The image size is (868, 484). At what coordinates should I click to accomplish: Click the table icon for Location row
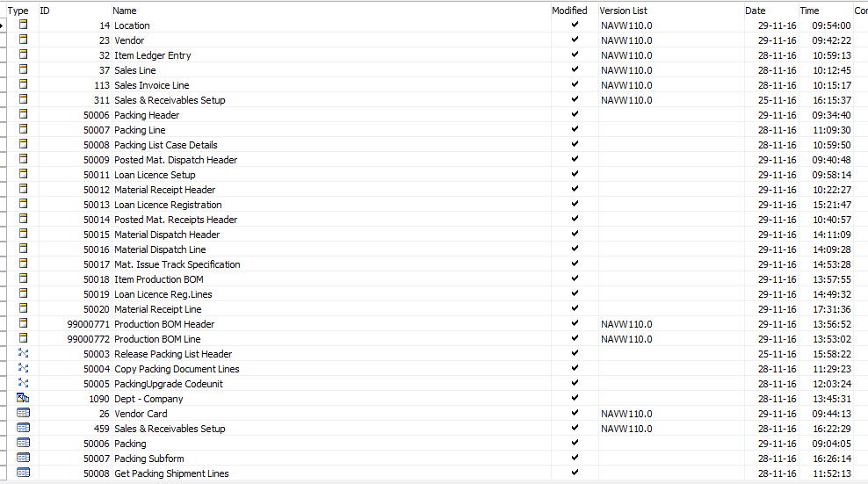click(23, 25)
